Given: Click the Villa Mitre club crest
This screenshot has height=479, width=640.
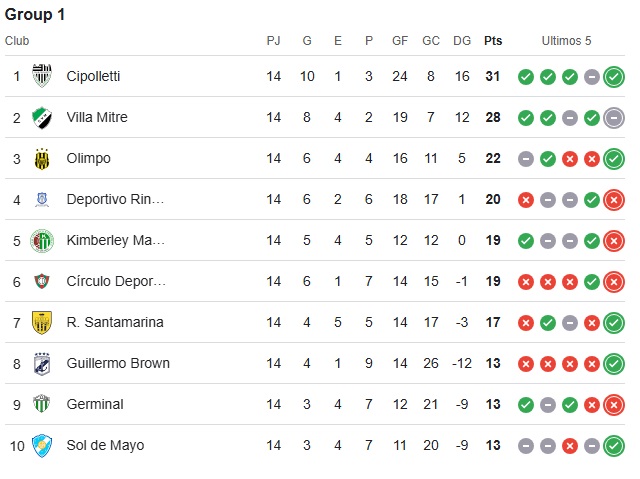Looking at the screenshot, I should click(x=42, y=118).
